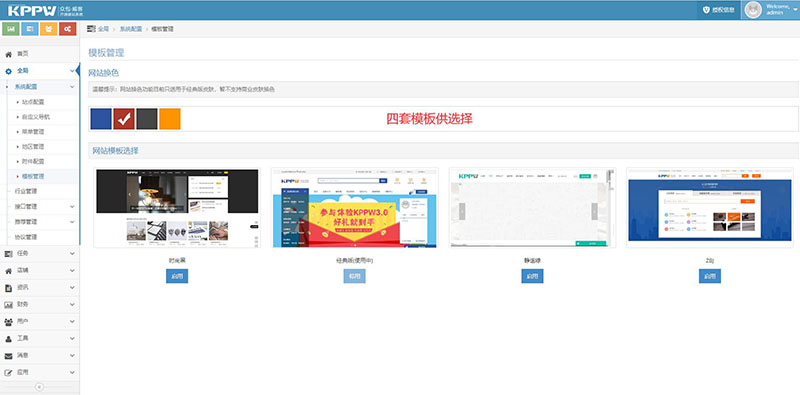This screenshot has height=395, width=800.
Task: Click the 静蓝绿 template thumbnail
Action: [532, 208]
